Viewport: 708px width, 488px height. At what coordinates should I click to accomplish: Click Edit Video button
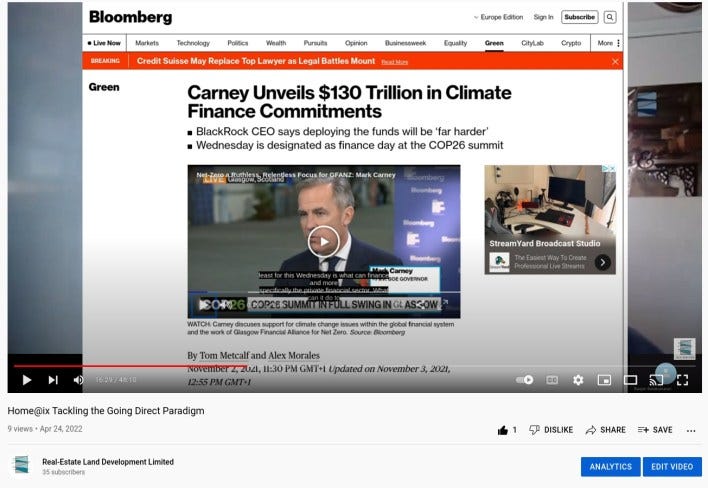coord(672,467)
